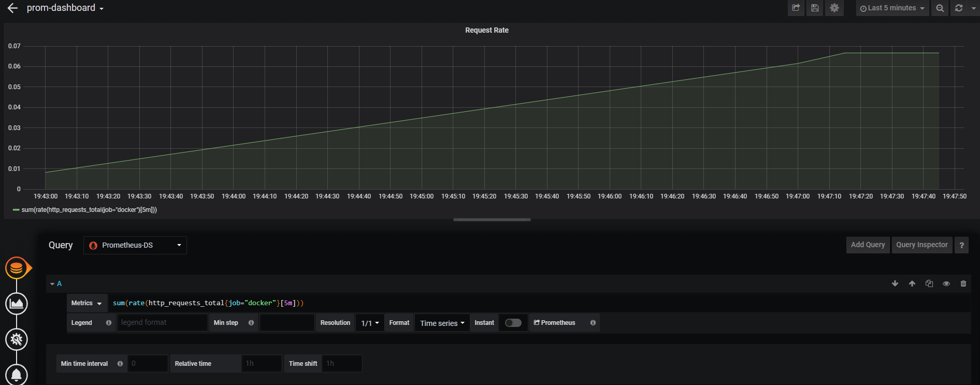Image resolution: width=980 pixels, height=385 pixels.
Task: Duplicate query A with the copy icon
Action: [929, 283]
